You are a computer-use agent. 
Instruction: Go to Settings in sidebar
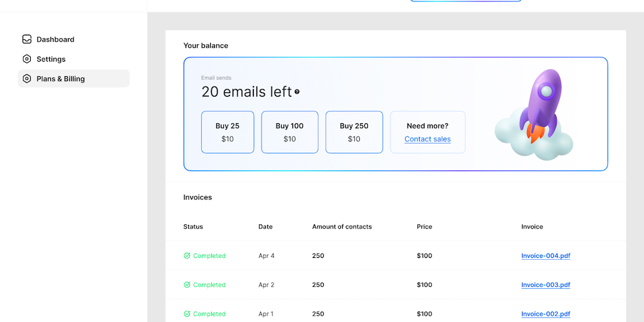(x=51, y=59)
